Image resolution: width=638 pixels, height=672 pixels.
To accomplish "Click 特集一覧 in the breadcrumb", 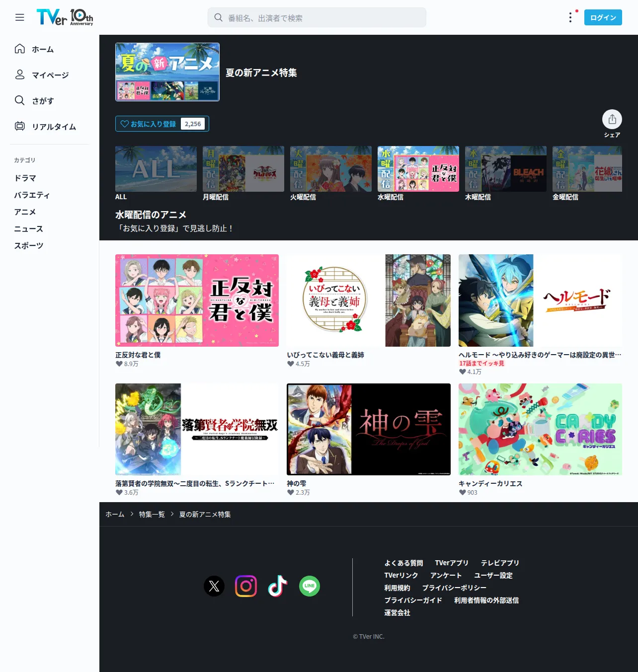I will [152, 514].
